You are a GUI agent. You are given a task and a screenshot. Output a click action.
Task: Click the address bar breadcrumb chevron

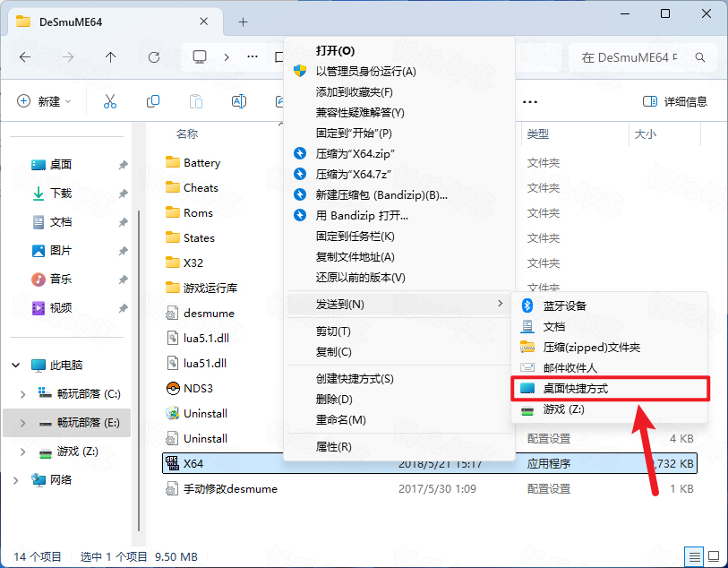coord(227,57)
